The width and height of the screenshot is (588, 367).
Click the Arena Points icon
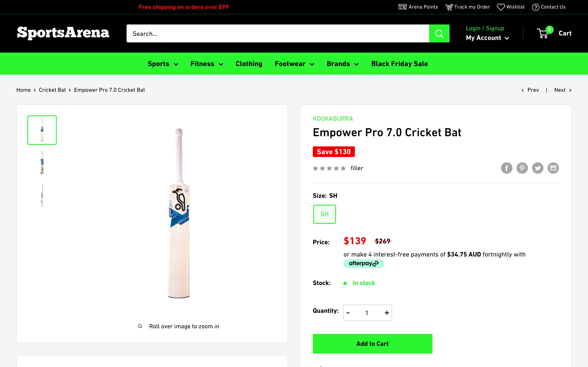coord(403,7)
